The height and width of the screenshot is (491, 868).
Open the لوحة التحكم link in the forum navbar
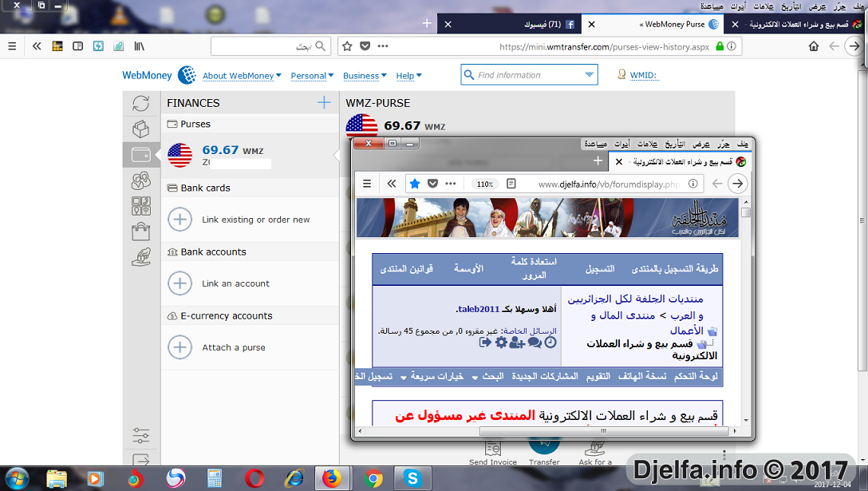click(696, 376)
